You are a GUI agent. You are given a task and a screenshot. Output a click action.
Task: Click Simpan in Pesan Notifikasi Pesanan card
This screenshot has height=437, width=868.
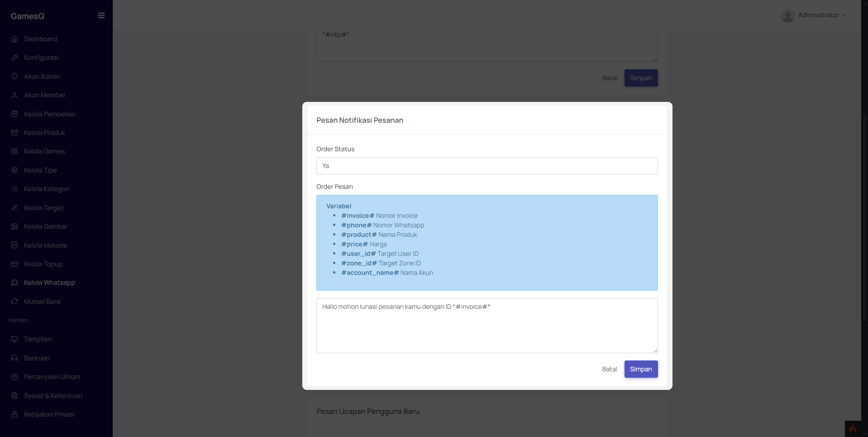(641, 369)
